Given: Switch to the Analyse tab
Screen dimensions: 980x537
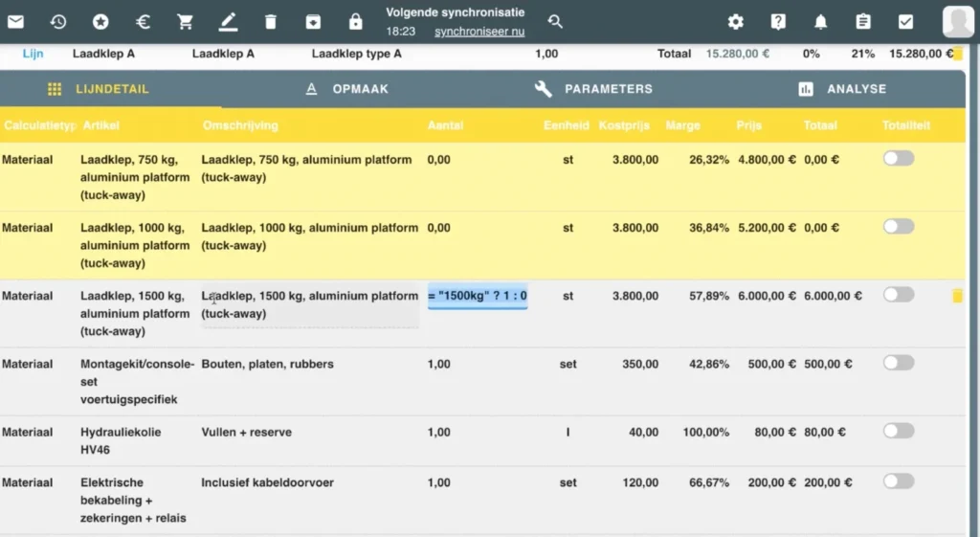Looking at the screenshot, I should pos(842,89).
